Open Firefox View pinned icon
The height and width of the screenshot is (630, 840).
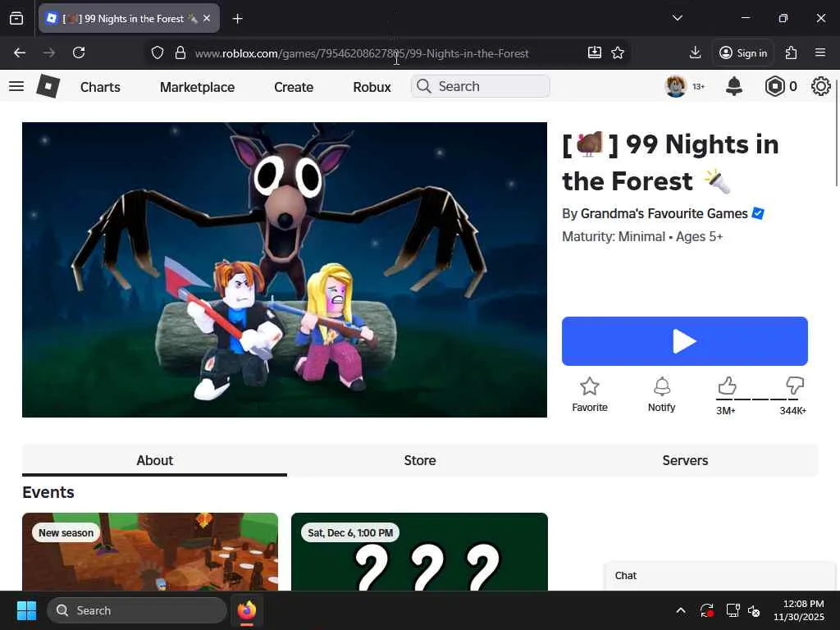pyautogui.click(x=16, y=18)
